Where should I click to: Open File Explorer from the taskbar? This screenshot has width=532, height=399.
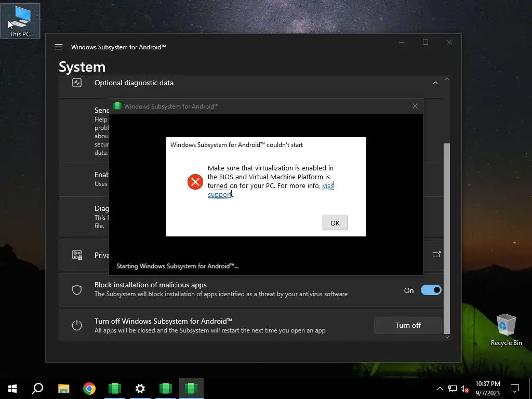pyautogui.click(x=64, y=389)
